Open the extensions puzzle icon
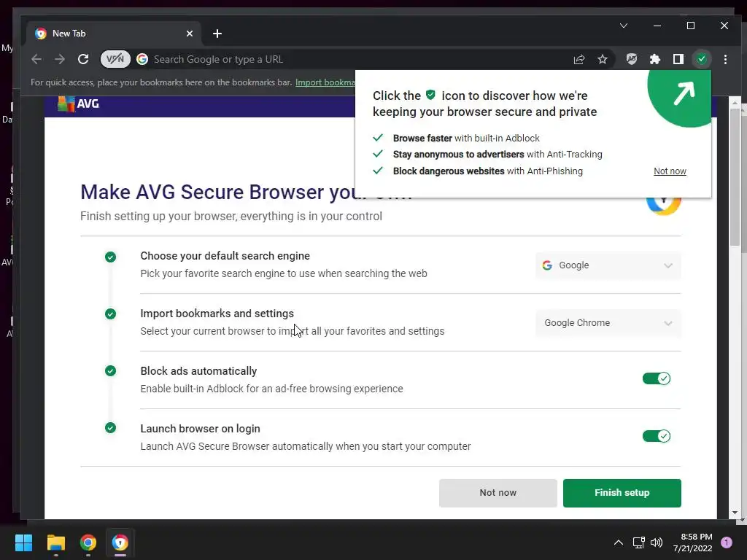This screenshot has height=560, width=747. pyautogui.click(x=655, y=59)
